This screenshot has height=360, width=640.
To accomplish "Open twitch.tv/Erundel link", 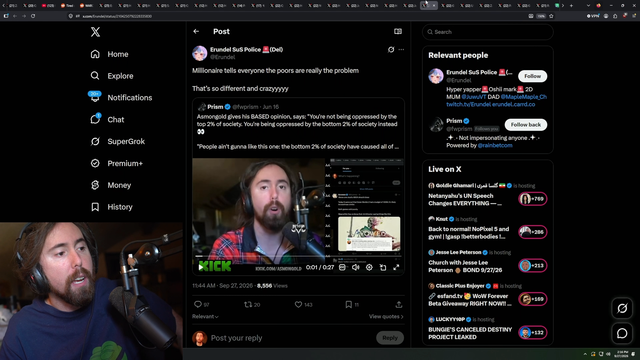I will tap(468, 104).
